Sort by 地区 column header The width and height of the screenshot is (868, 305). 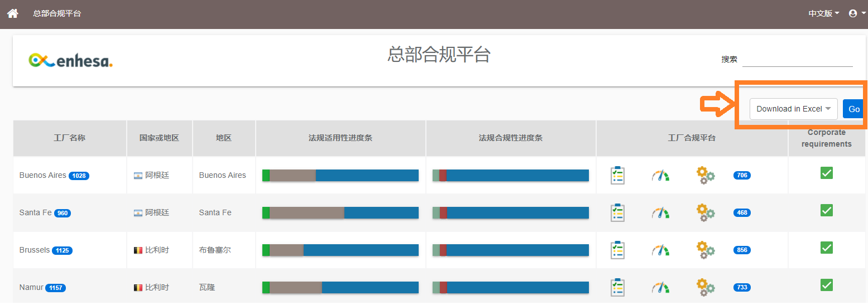[224, 138]
